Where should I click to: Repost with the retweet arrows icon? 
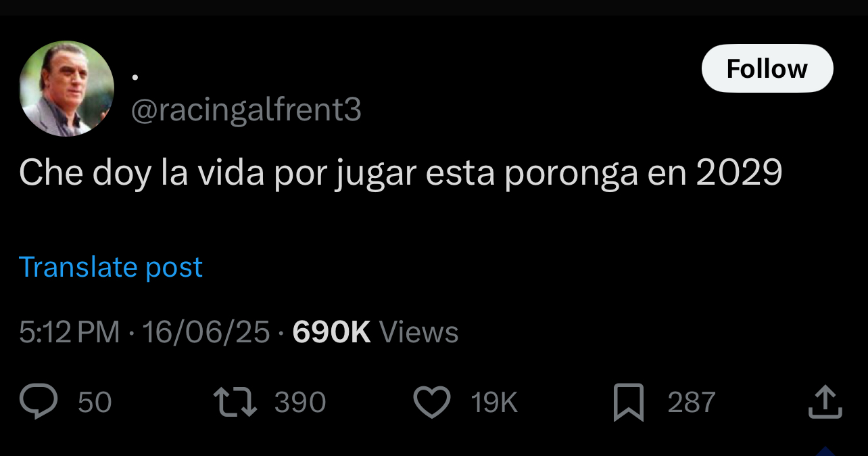pyautogui.click(x=235, y=402)
